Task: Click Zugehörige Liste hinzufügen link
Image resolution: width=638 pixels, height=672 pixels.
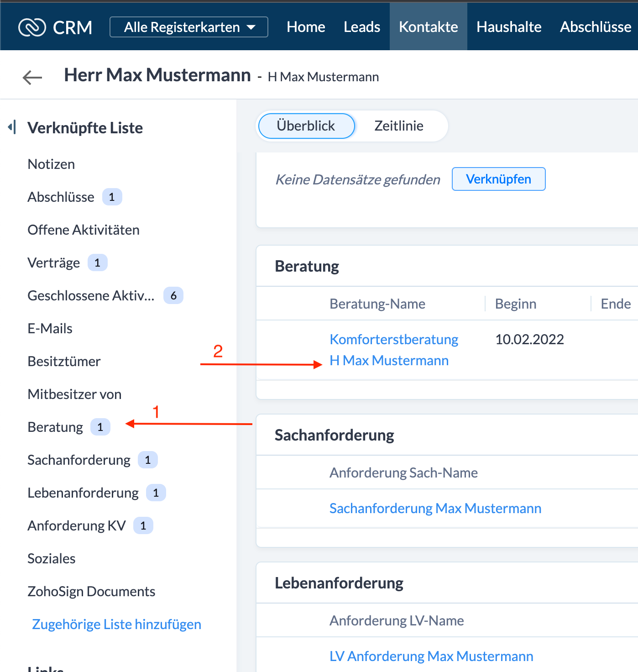Action: click(116, 624)
